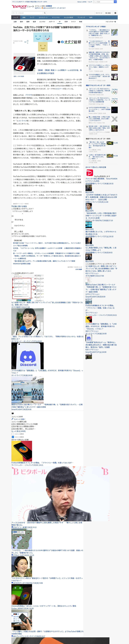This screenshot has width=129, height=644.
Task: Click the わかりやすい reaction
Action: [20, 226]
